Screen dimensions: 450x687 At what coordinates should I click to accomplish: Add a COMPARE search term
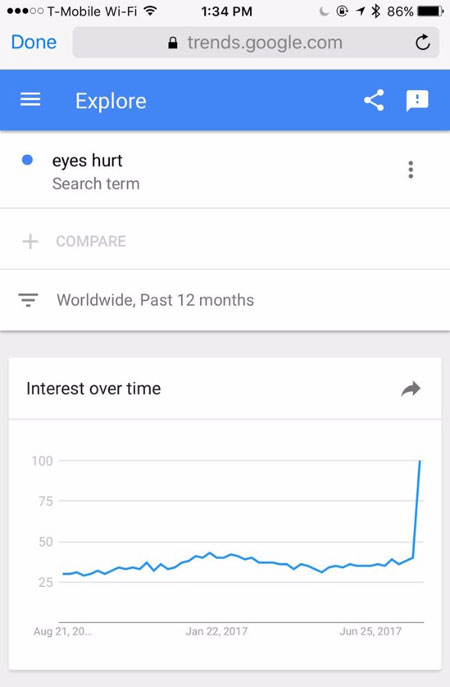pyautogui.click(x=91, y=241)
